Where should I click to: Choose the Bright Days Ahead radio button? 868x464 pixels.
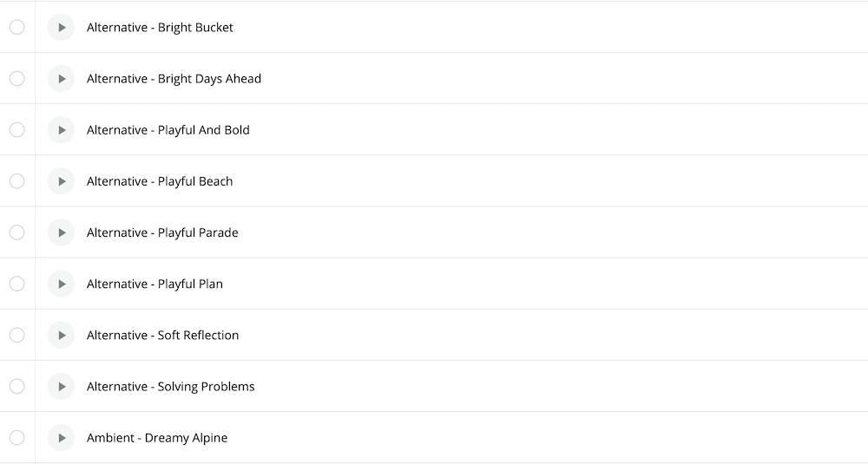click(x=16, y=79)
